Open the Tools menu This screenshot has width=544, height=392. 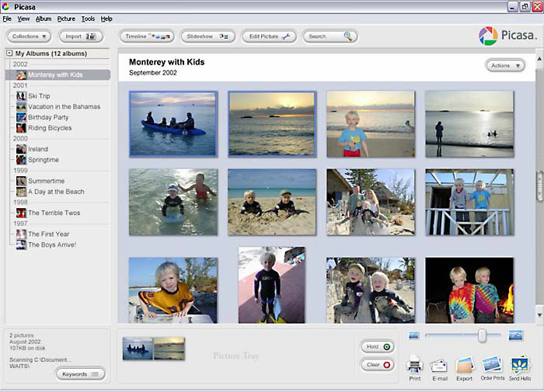(88, 19)
